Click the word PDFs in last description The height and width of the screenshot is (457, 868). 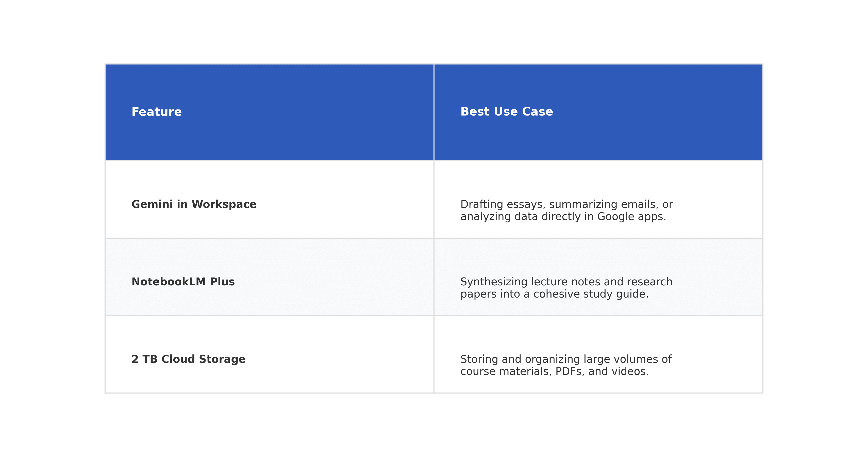pyautogui.click(x=570, y=371)
